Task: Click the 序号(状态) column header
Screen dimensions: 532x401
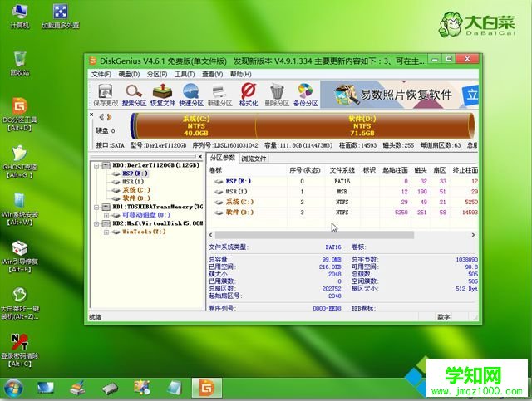Action: click(305, 170)
